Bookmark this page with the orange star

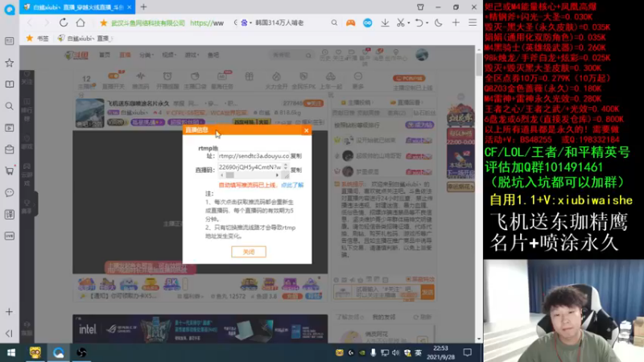click(104, 23)
